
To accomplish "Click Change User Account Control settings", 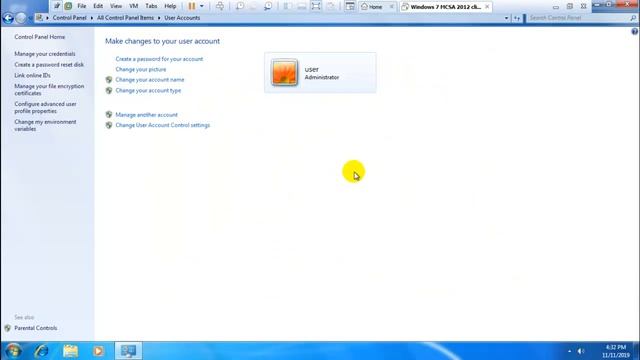I will [162, 125].
